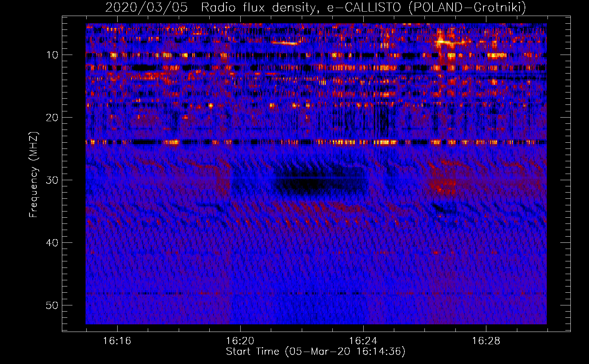Click the Frequency (MHZ) axis label

tap(33, 175)
